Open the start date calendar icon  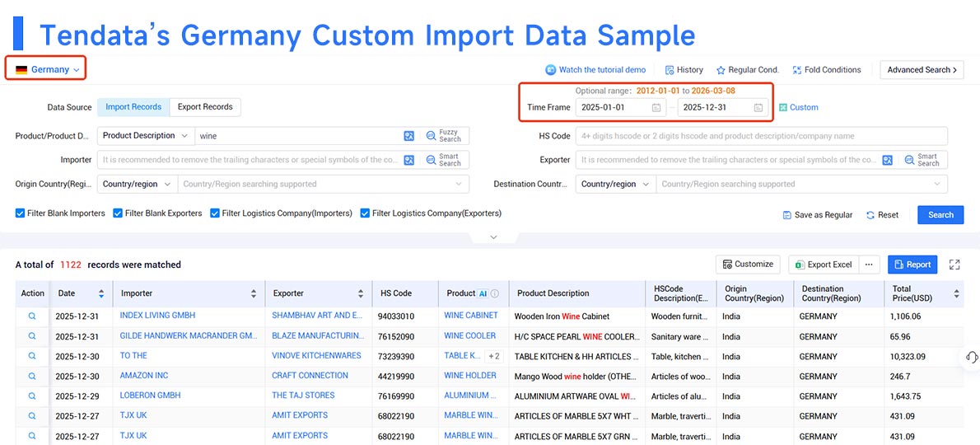[656, 107]
